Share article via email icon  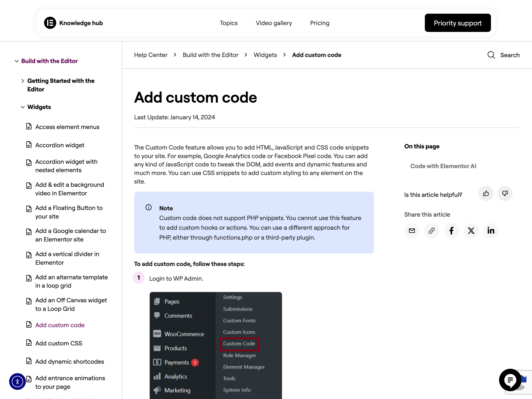412,231
